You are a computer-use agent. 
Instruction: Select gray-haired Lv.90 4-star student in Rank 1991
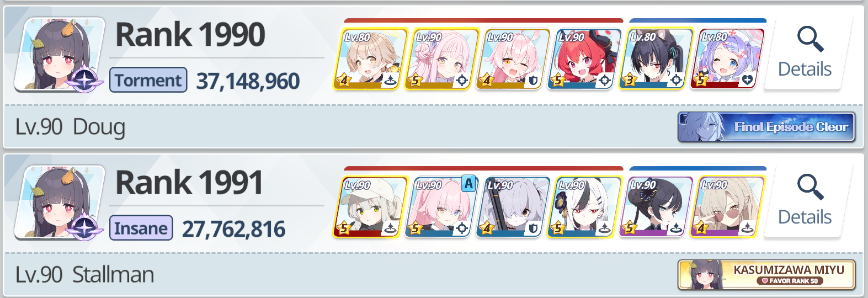513,206
